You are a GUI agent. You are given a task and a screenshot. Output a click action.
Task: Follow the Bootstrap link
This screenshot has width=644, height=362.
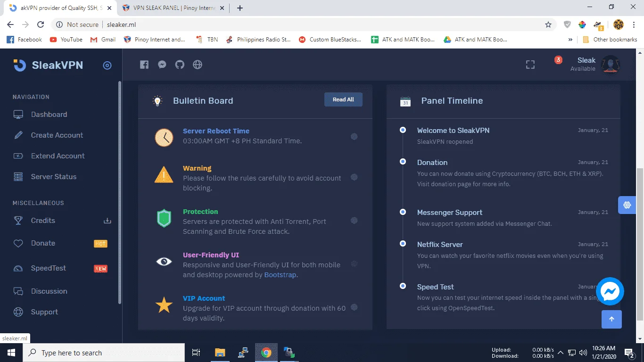[280, 275]
